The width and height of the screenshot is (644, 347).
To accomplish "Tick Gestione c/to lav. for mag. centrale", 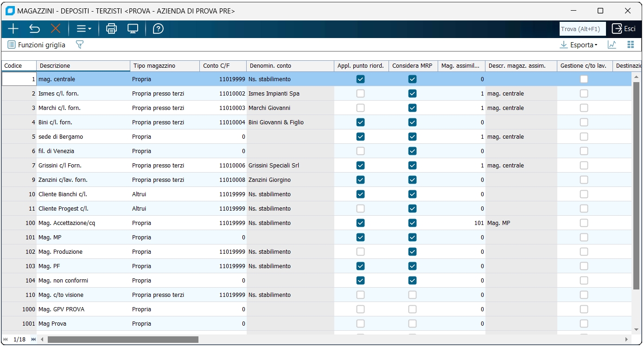I will coord(584,79).
